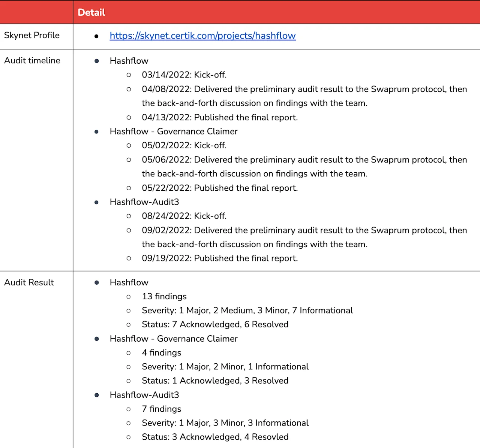
Task: Open the skynet.certik.com hashflow project link
Action: coord(202,36)
